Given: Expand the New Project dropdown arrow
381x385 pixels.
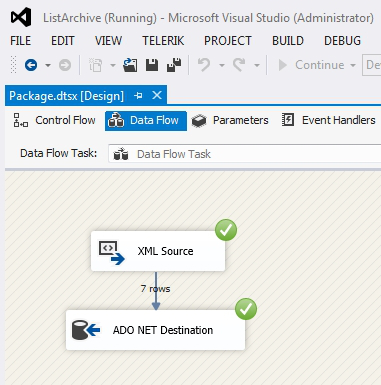Looking at the screenshot, I should point(113,65).
